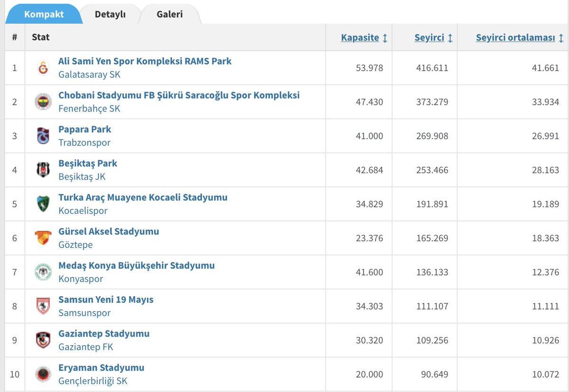The width and height of the screenshot is (569, 392).
Task: Click attendance total 136.133
Action: (432, 273)
